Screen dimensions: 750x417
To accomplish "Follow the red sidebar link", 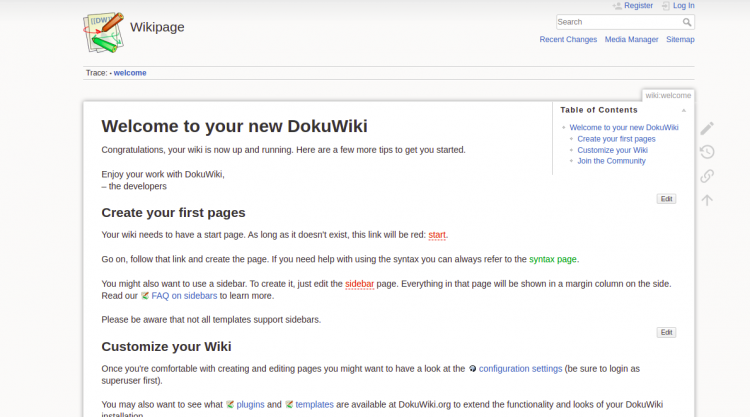I will pyautogui.click(x=359, y=284).
